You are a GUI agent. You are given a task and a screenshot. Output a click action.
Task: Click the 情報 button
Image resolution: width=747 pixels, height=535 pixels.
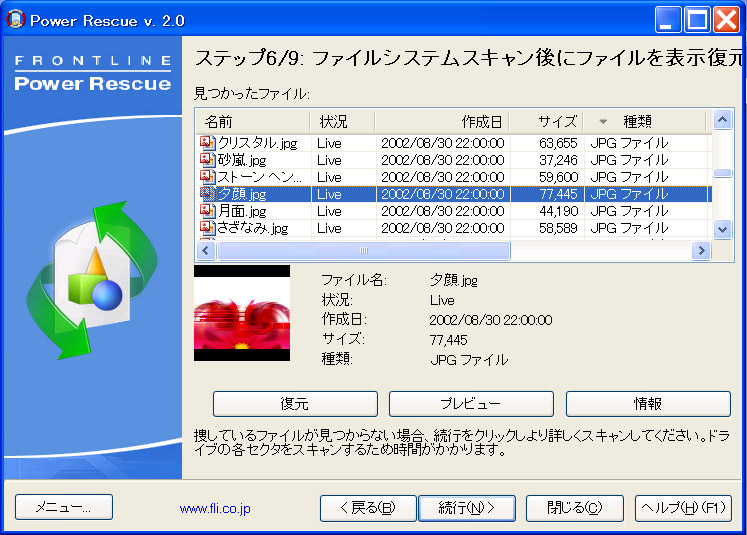tap(648, 404)
